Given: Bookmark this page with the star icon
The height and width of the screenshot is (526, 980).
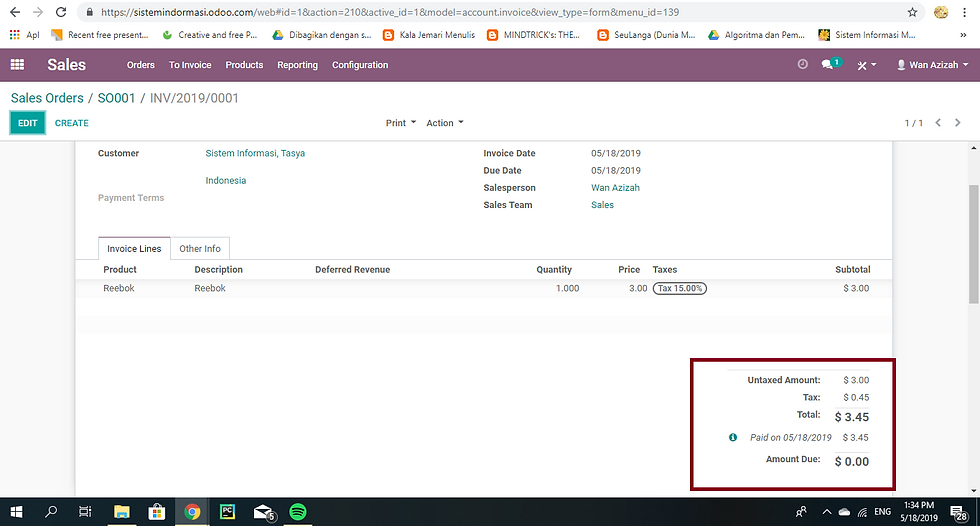Looking at the screenshot, I should 912,12.
